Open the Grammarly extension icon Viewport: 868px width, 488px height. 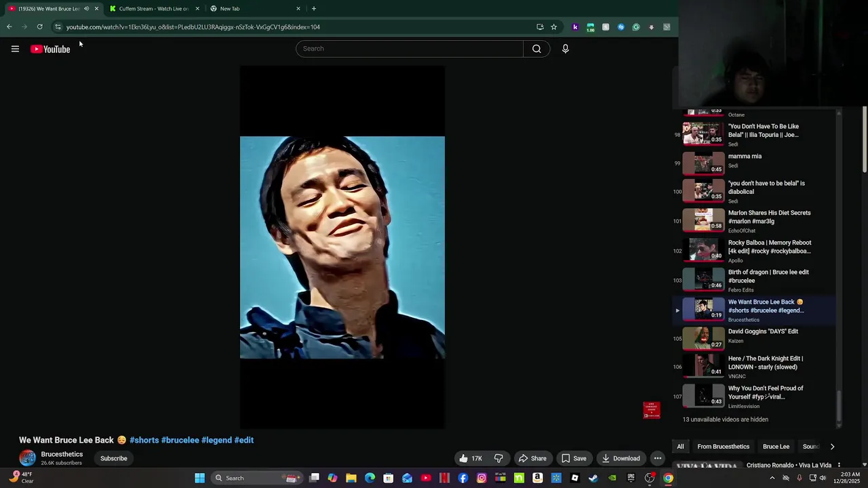[636, 27]
